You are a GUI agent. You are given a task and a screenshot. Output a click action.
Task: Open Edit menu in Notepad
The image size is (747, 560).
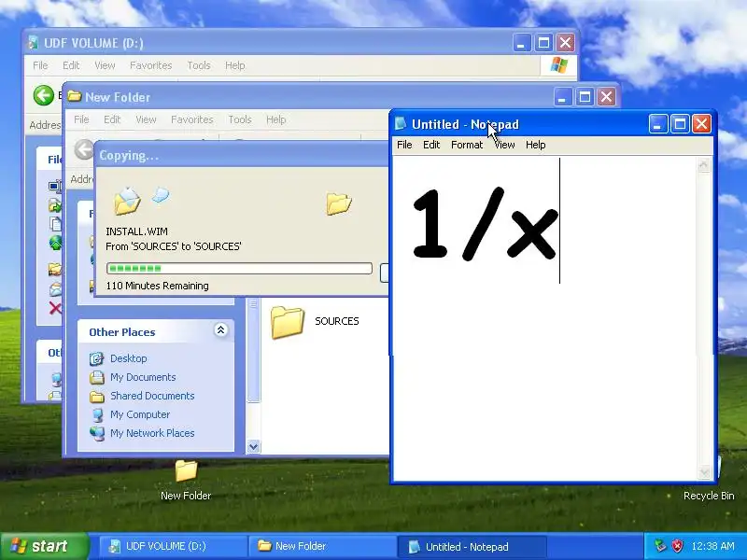point(431,145)
